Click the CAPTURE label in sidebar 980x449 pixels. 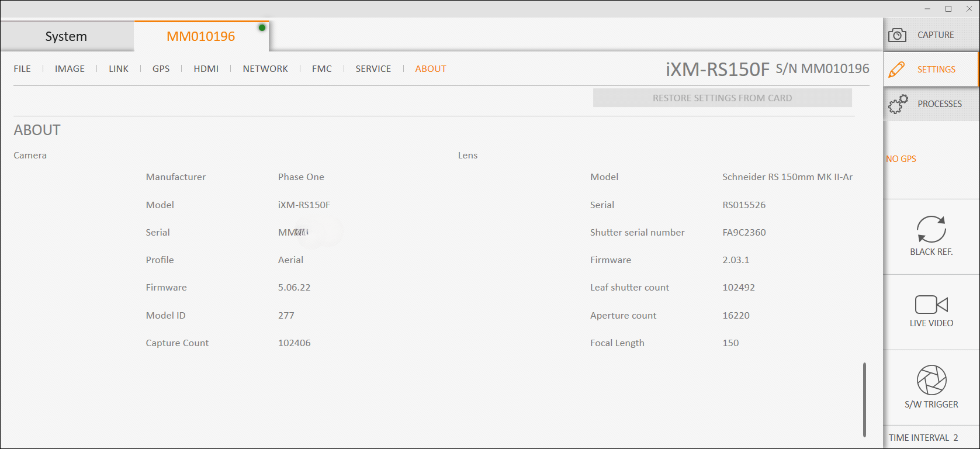tap(936, 35)
